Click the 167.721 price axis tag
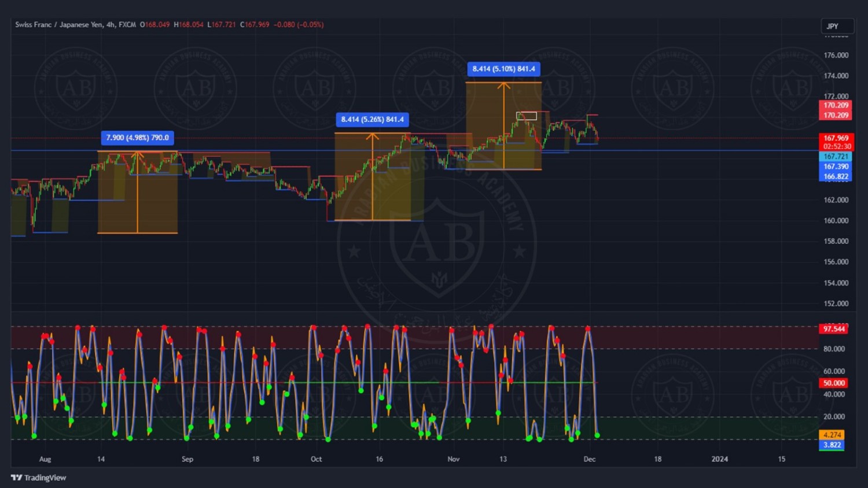The width and height of the screenshot is (868, 488). [x=836, y=157]
